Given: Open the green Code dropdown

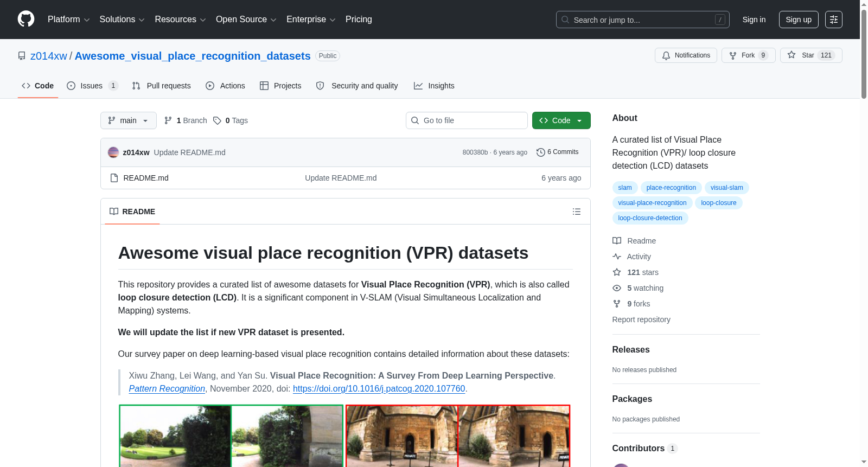Looking at the screenshot, I should point(561,120).
